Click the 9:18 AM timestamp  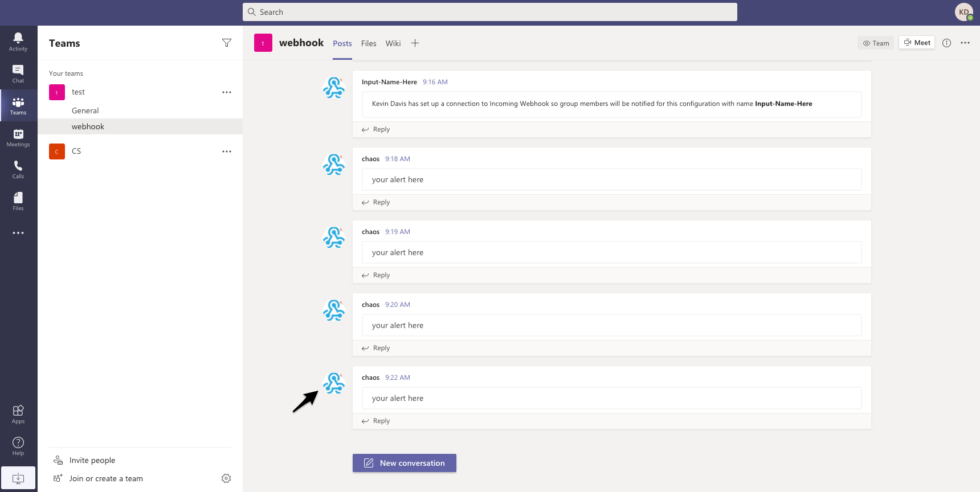(398, 159)
